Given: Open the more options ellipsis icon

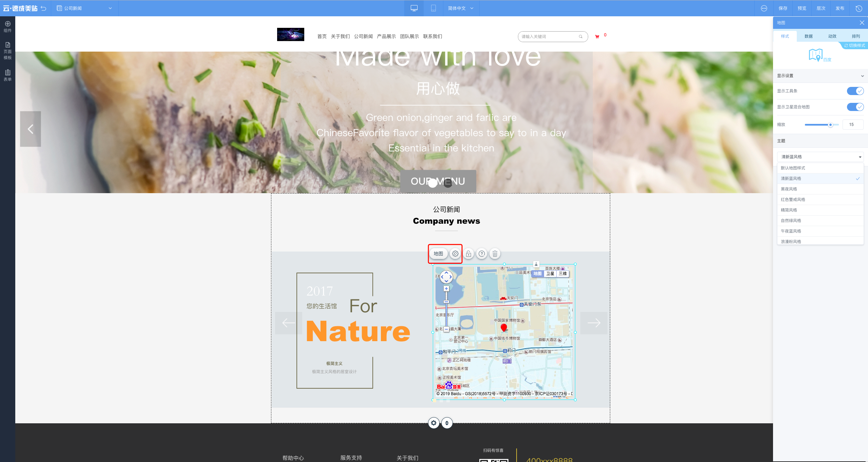Looking at the screenshot, I should point(764,8).
